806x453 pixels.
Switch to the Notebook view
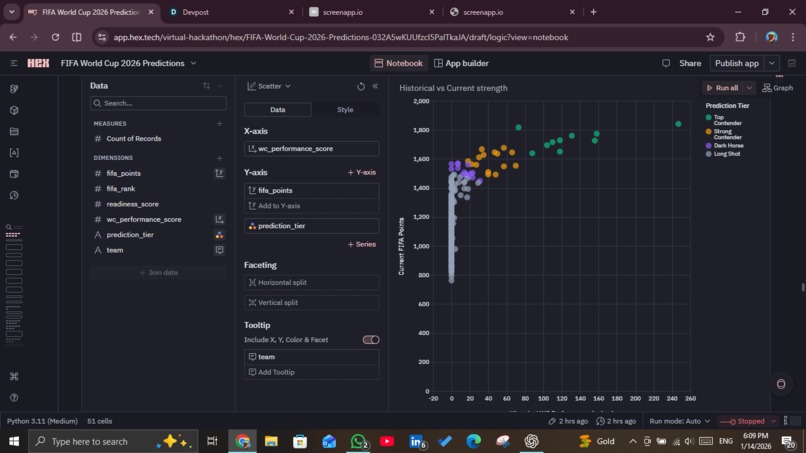click(x=398, y=63)
